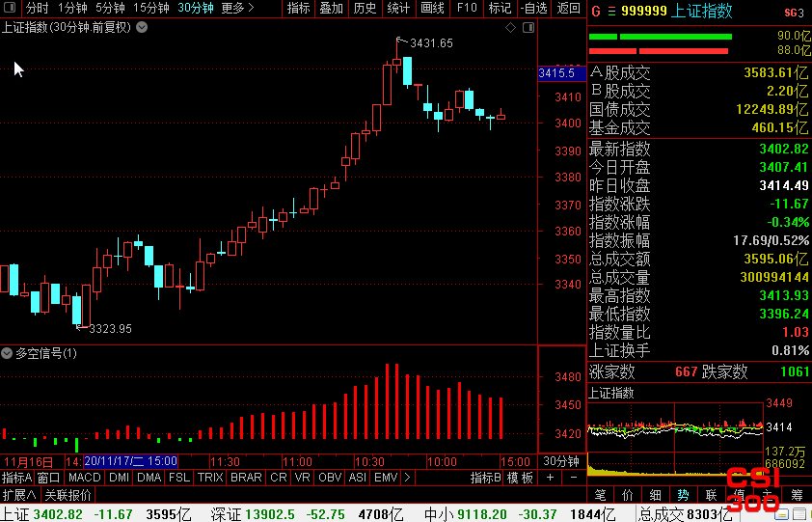Click the red sell-volume bar
The image size is (812, 522).
[659, 51]
